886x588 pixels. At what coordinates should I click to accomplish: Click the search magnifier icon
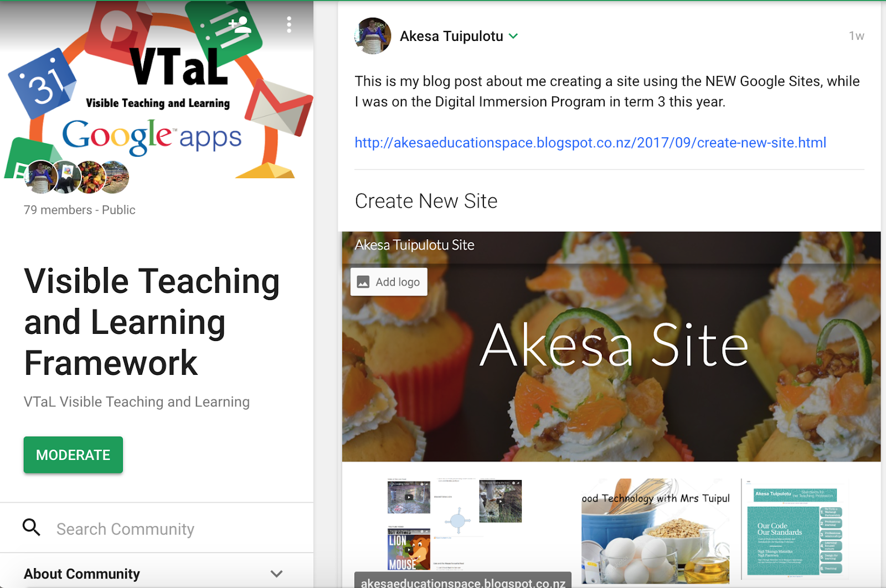[x=32, y=528]
